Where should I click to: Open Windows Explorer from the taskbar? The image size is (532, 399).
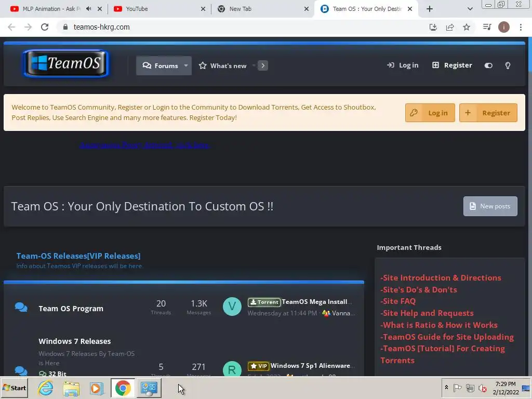[71, 388]
